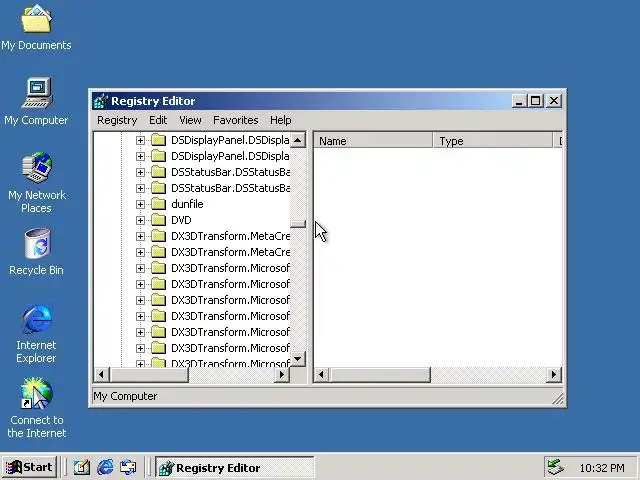640x480 pixels.
Task: Click the My Computer status bar text
Action: point(125,396)
